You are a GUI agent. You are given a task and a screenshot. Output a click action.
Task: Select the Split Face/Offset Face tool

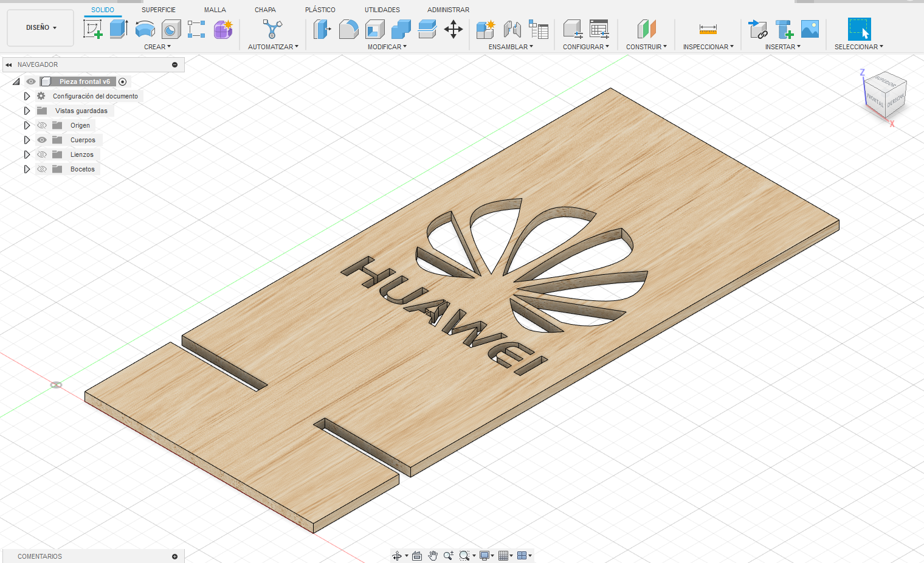427,29
